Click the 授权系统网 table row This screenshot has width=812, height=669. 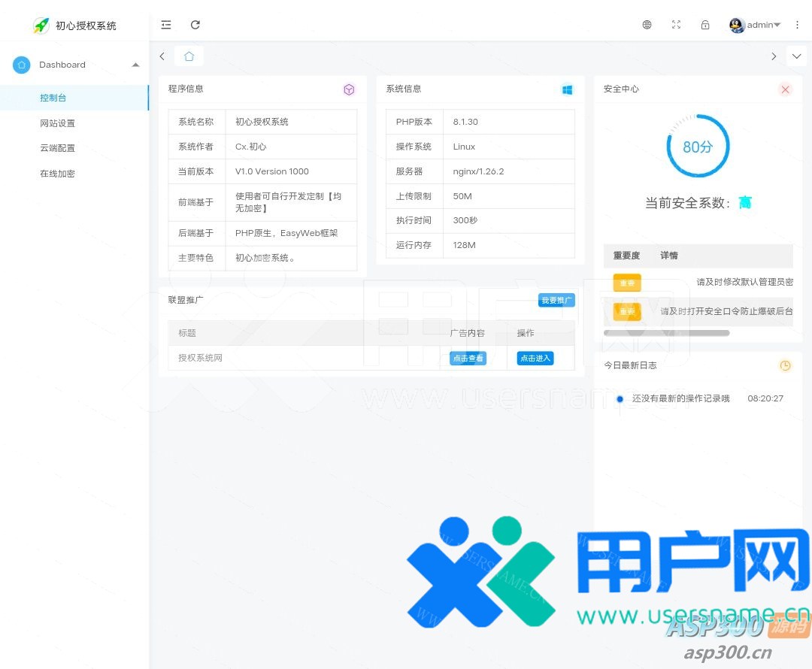(x=371, y=358)
